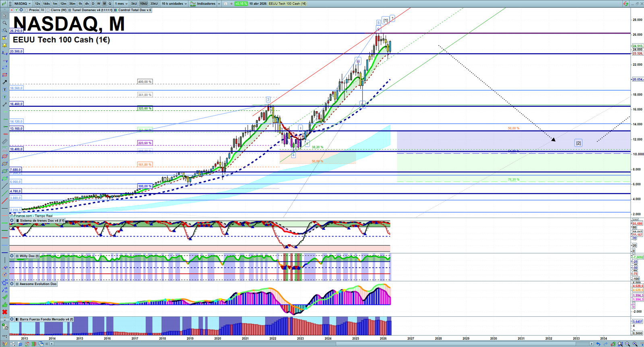Select the ruler measurement tool
Screen dimensions: 644x347
(x=4, y=141)
